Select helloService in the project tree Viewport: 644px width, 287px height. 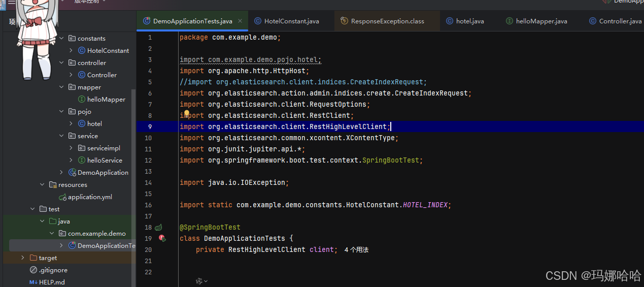pos(105,160)
